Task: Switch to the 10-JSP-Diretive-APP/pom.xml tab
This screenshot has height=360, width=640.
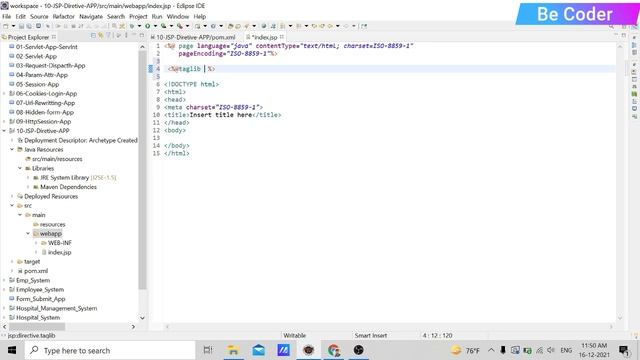Action: pos(193,37)
